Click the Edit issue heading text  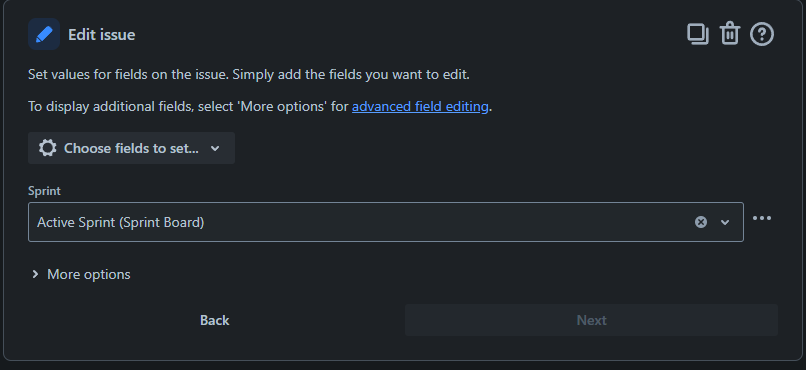click(x=102, y=34)
